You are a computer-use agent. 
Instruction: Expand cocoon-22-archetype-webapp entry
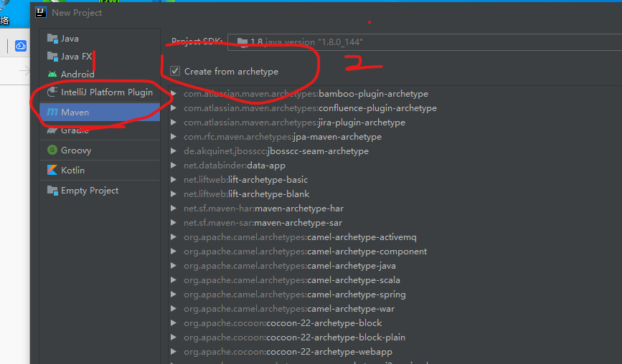click(x=174, y=351)
